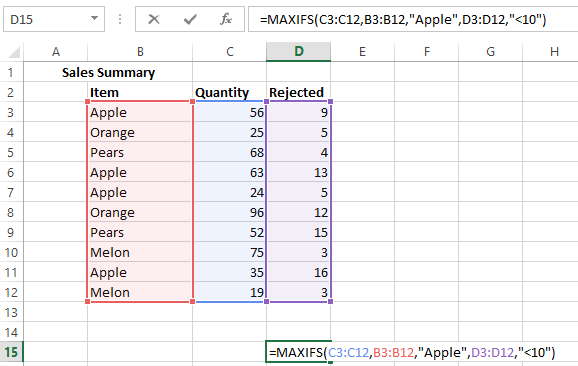Select column D header
Image resolution: width=578 pixels, height=366 pixels.
[299, 52]
